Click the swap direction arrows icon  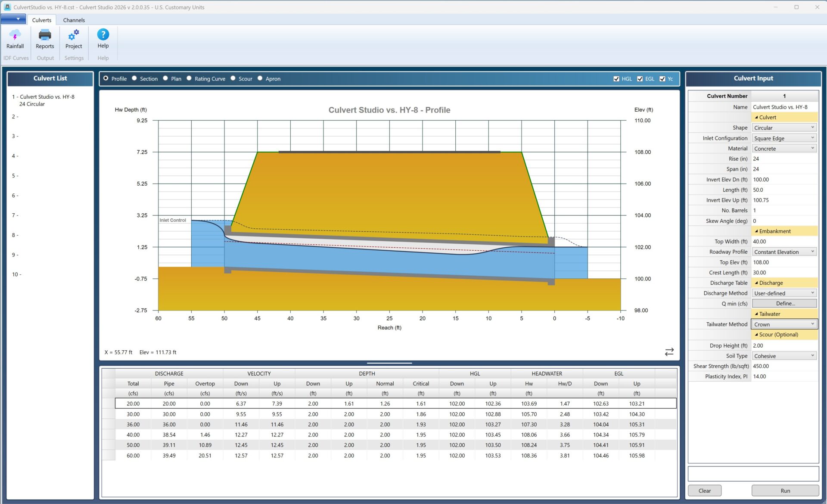click(x=669, y=352)
